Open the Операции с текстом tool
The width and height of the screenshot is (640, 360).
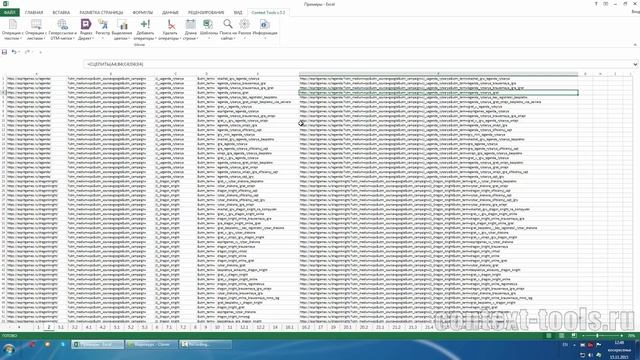13,29
